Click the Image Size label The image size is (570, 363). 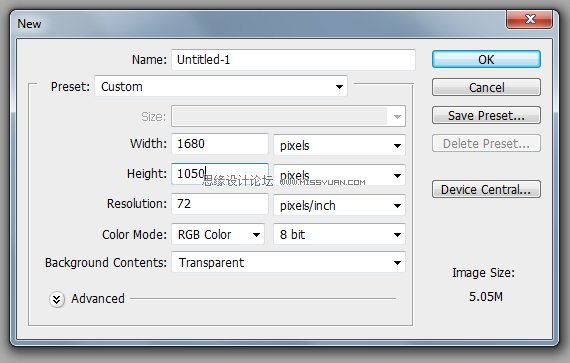pos(483,273)
